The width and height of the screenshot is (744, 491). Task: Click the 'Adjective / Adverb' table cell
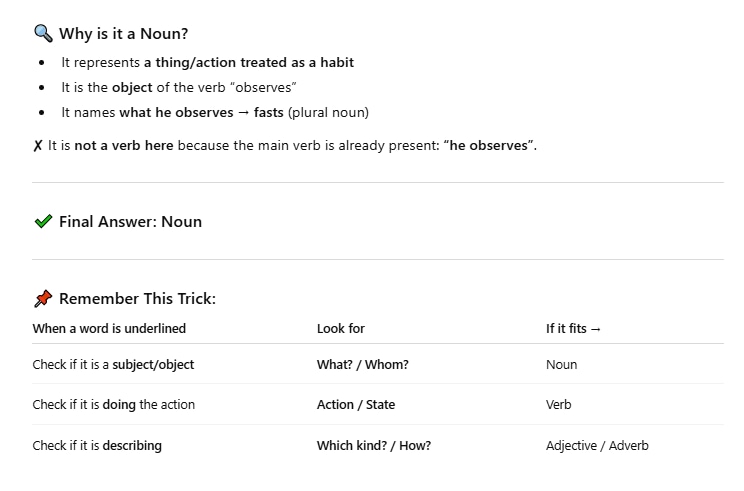(x=597, y=445)
